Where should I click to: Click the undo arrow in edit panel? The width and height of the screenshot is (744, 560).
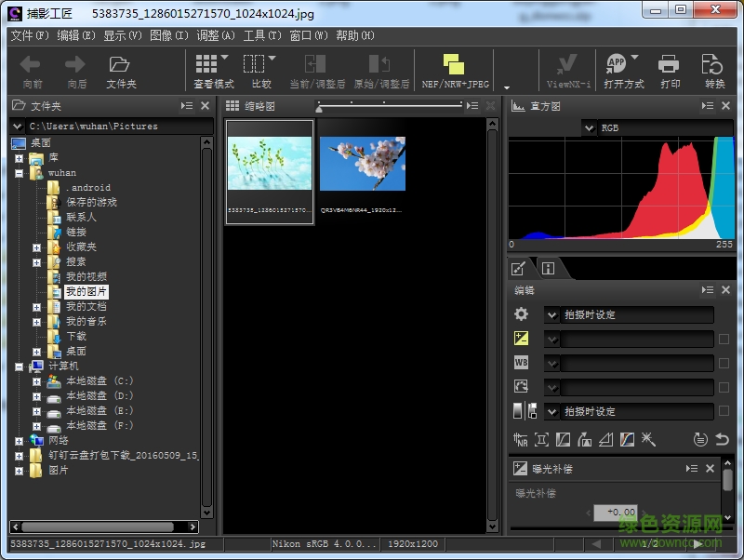click(722, 439)
